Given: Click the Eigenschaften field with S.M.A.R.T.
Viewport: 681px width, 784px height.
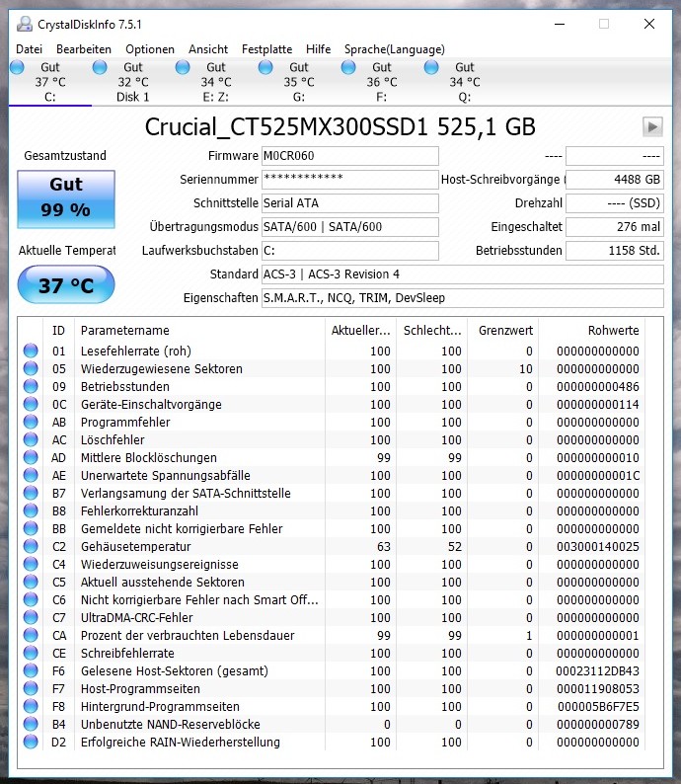Looking at the screenshot, I should pos(463,298).
